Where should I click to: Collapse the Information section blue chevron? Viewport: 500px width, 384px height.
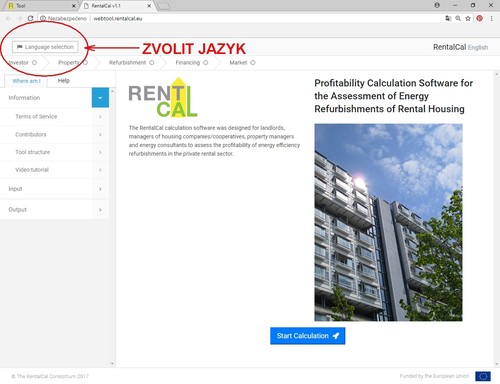coord(100,98)
